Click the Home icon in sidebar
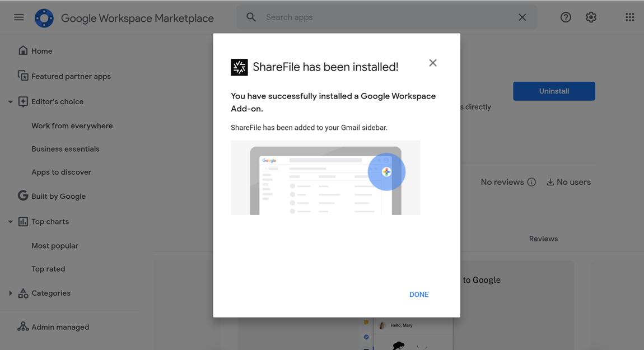Image resolution: width=644 pixels, height=350 pixels. tap(23, 50)
